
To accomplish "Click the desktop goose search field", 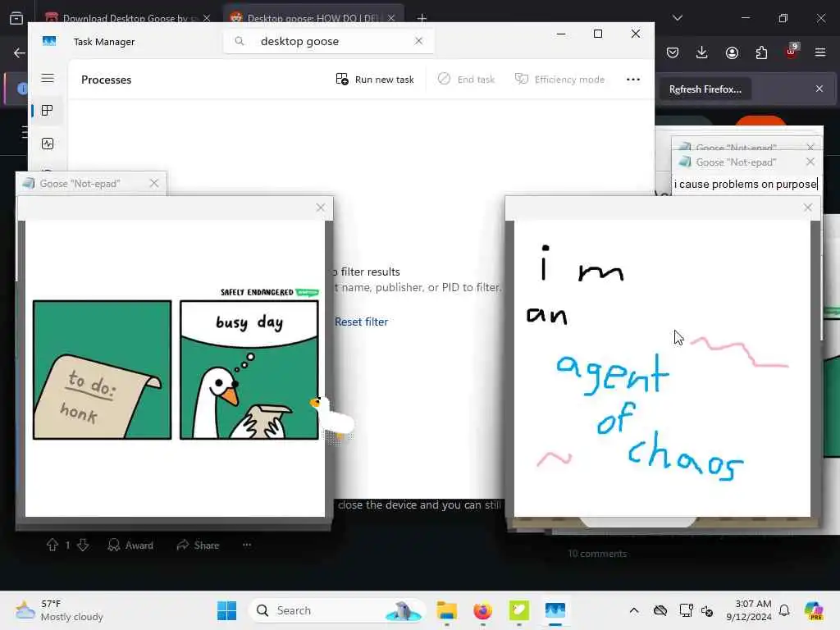I will [329, 41].
